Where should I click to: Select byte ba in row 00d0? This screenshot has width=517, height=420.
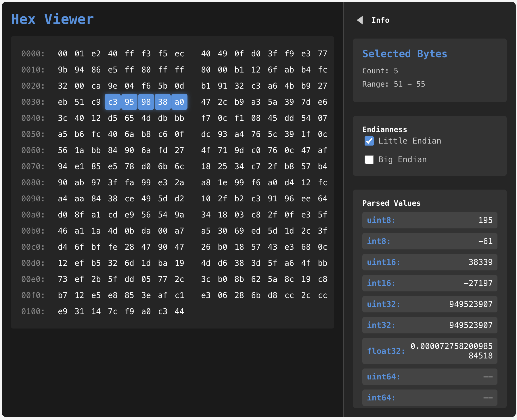[163, 263]
